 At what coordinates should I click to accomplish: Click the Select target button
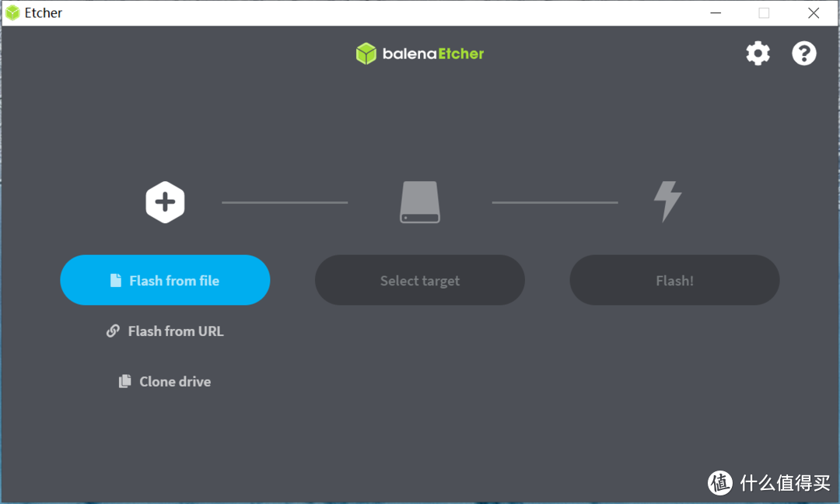pyautogui.click(x=420, y=280)
